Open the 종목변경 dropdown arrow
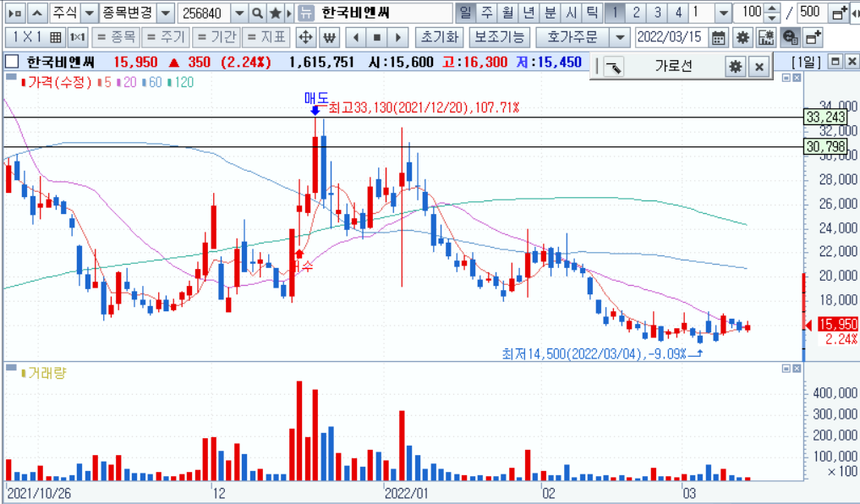 pos(165,13)
